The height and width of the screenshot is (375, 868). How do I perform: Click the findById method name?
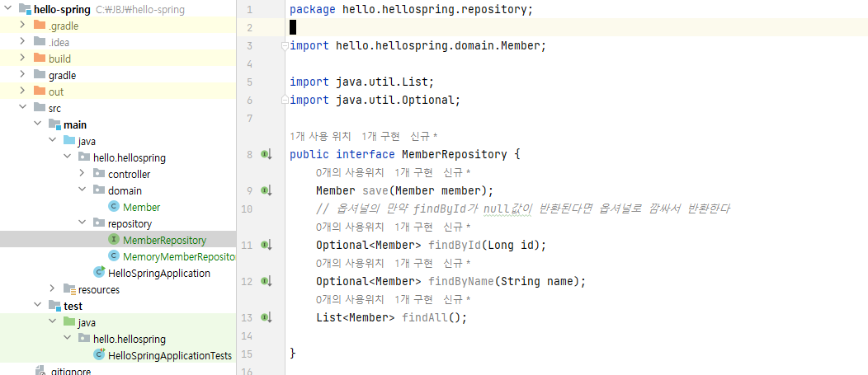point(455,245)
